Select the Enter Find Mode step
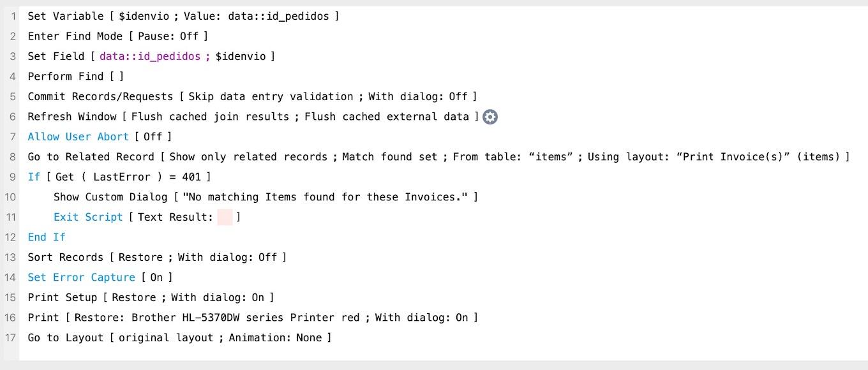The height and width of the screenshot is (370, 868). pyautogui.click(x=117, y=36)
